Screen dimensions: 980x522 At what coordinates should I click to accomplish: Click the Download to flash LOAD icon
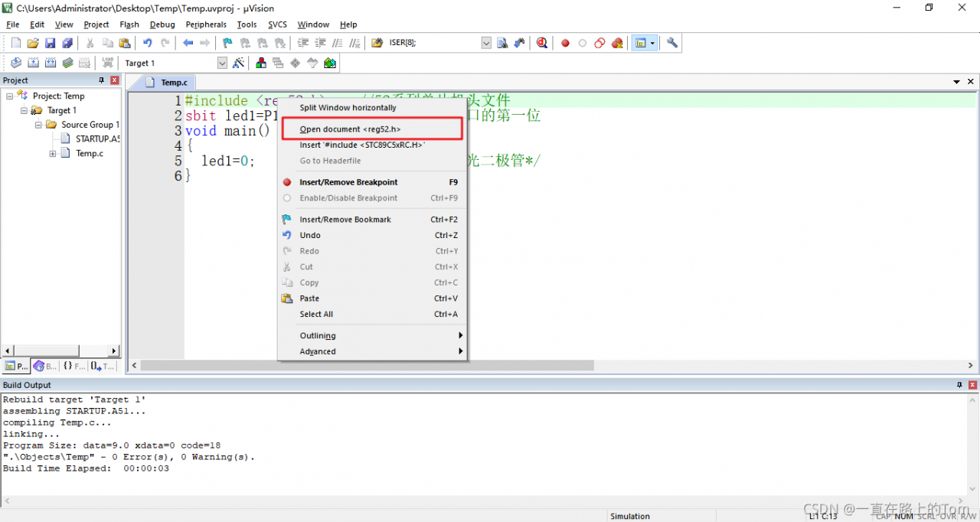pos(108,64)
